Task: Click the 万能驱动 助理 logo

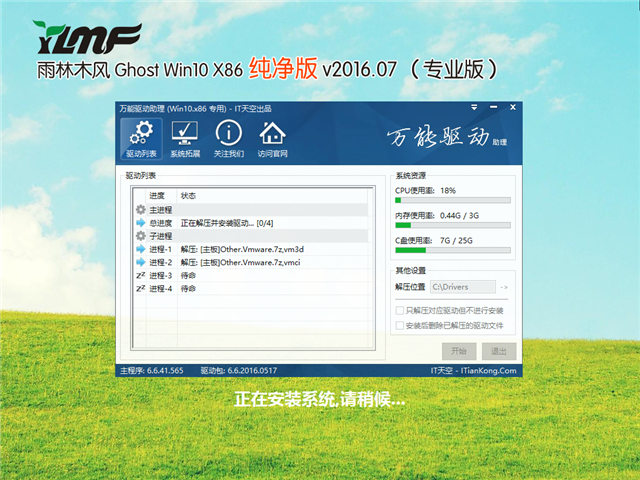Action: (447, 137)
